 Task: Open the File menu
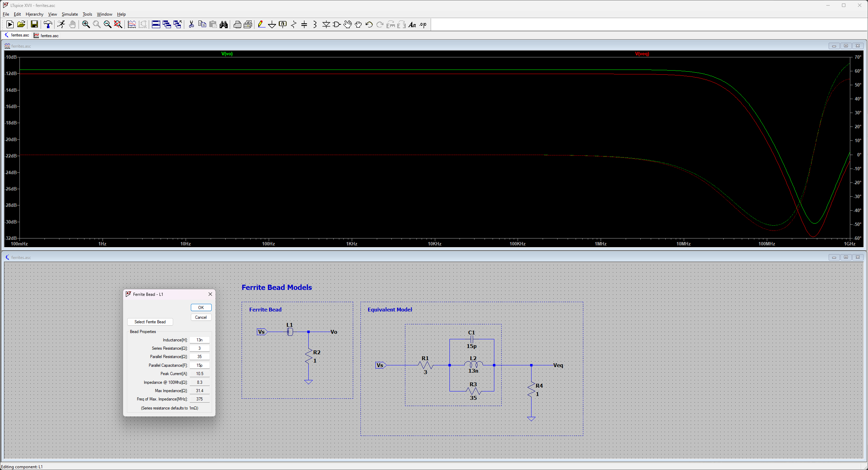click(6, 14)
